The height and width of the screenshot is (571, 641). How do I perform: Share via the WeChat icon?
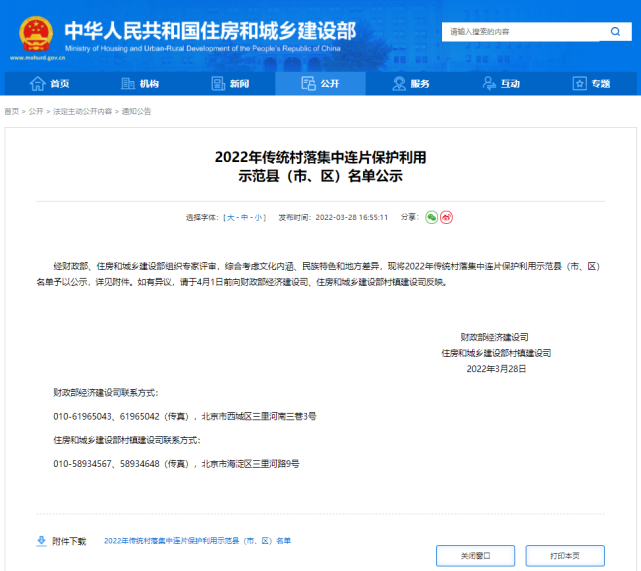click(x=432, y=217)
